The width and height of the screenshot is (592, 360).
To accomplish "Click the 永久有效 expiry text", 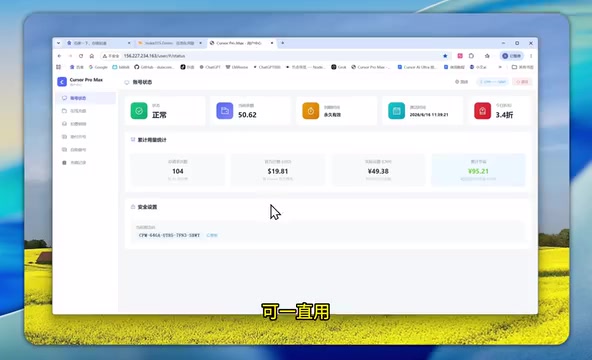I will coord(332,115).
